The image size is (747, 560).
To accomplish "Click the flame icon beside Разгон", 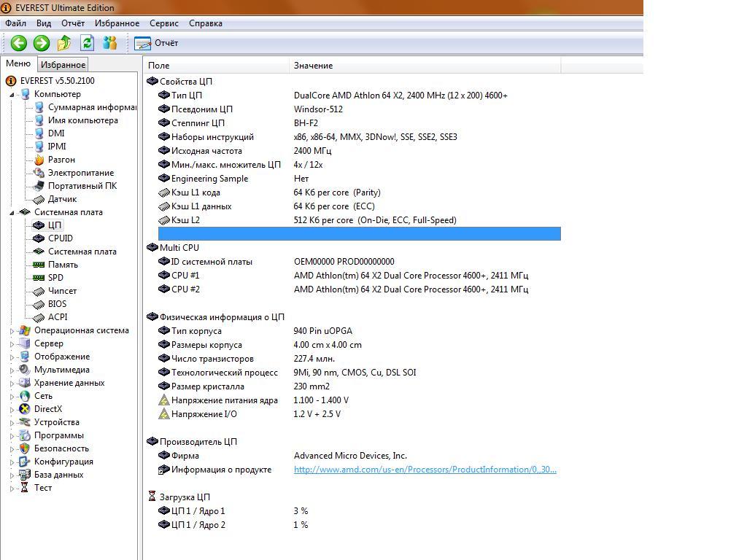I will coord(39,160).
